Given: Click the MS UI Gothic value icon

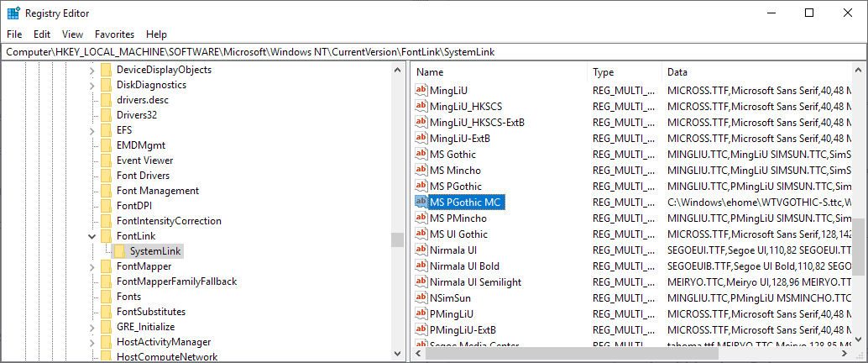Looking at the screenshot, I should pos(421,234).
